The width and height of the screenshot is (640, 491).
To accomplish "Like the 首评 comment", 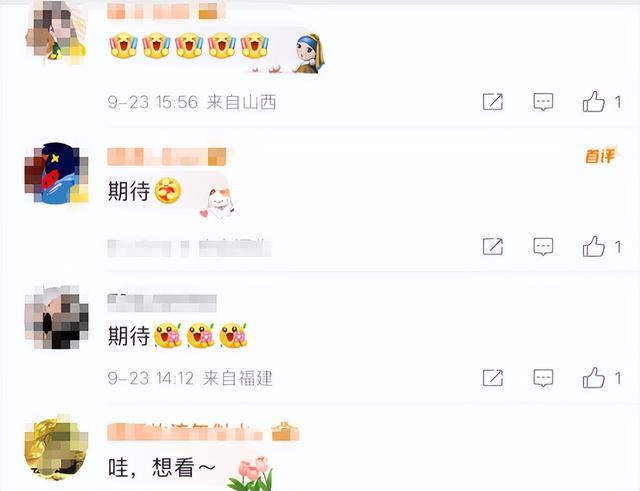I will coord(593,247).
